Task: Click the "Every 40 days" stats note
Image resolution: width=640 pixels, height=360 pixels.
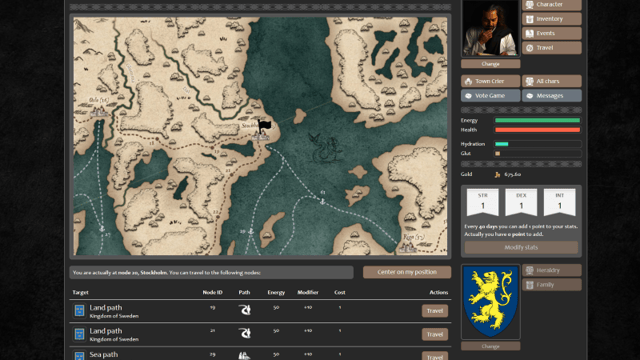Action: click(x=521, y=230)
